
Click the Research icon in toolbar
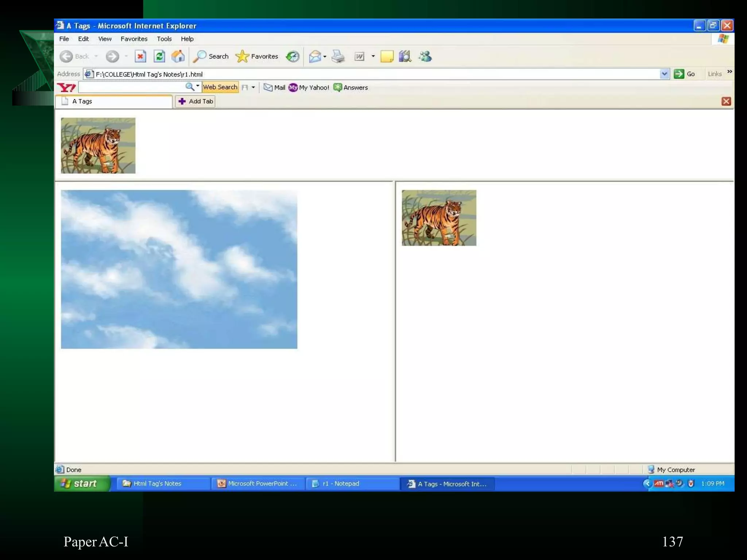[405, 57]
